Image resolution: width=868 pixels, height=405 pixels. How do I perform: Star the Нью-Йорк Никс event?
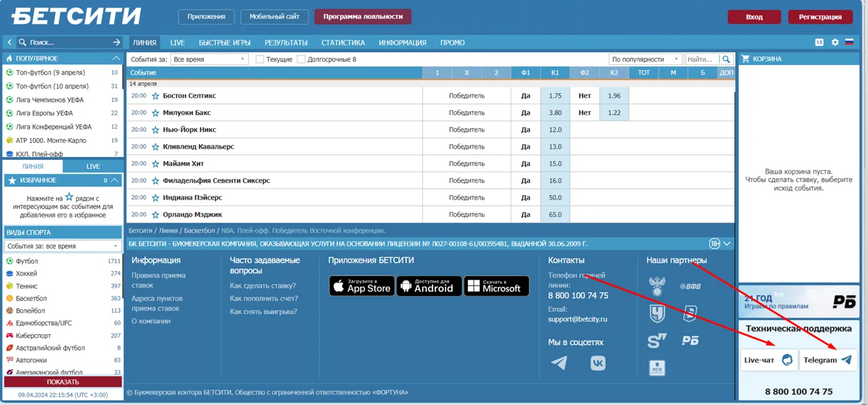click(155, 129)
